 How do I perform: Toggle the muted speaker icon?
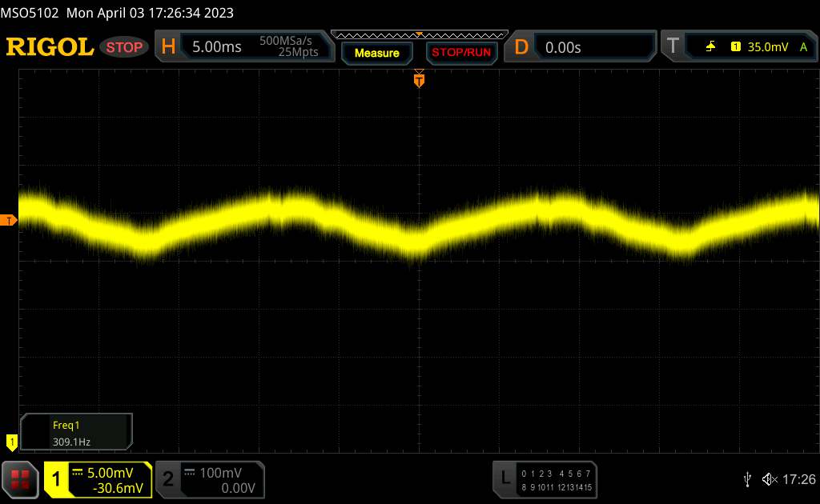point(770,479)
